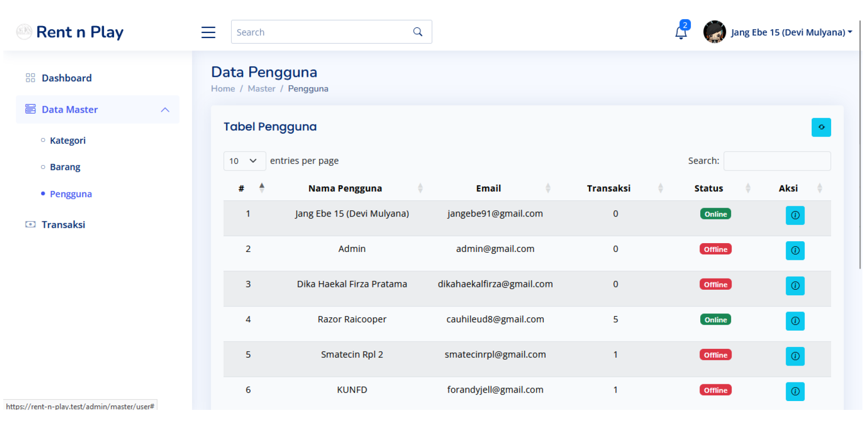This screenshot has height=422, width=868.
Task: Click the search magnifier icon
Action: click(417, 32)
